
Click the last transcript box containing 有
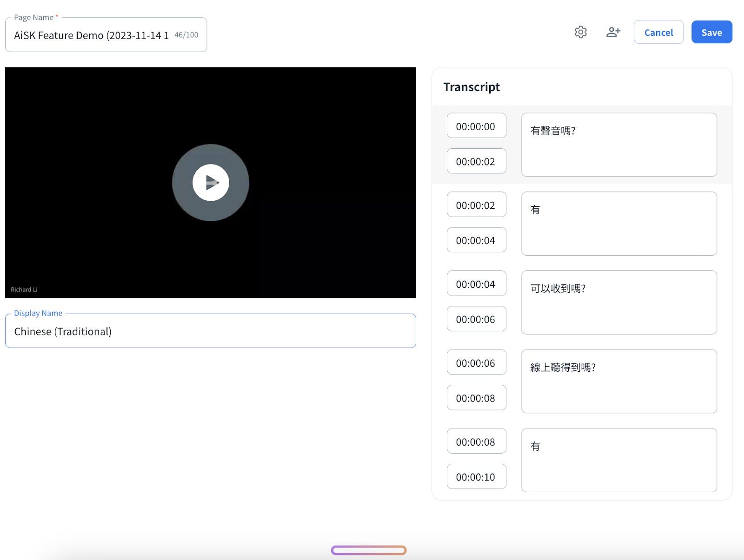618,460
